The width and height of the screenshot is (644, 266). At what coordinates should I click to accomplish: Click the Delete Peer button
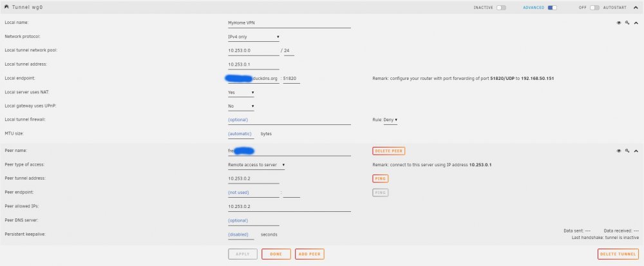coord(388,151)
